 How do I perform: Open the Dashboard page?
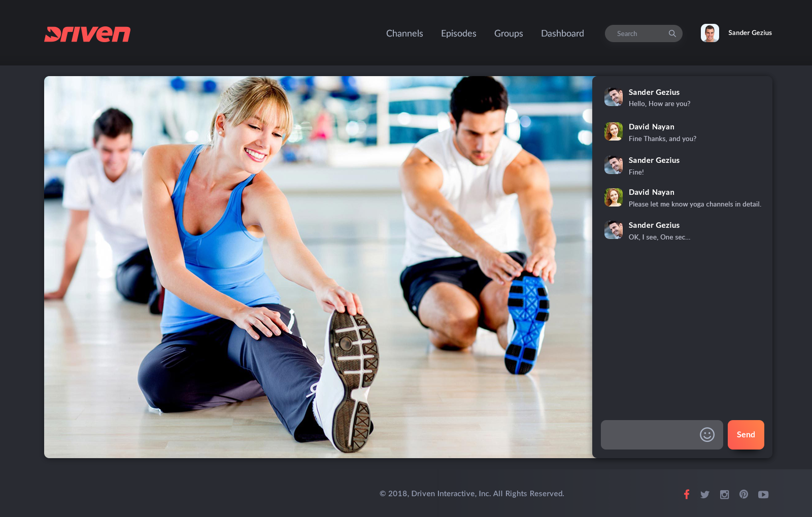562,33
